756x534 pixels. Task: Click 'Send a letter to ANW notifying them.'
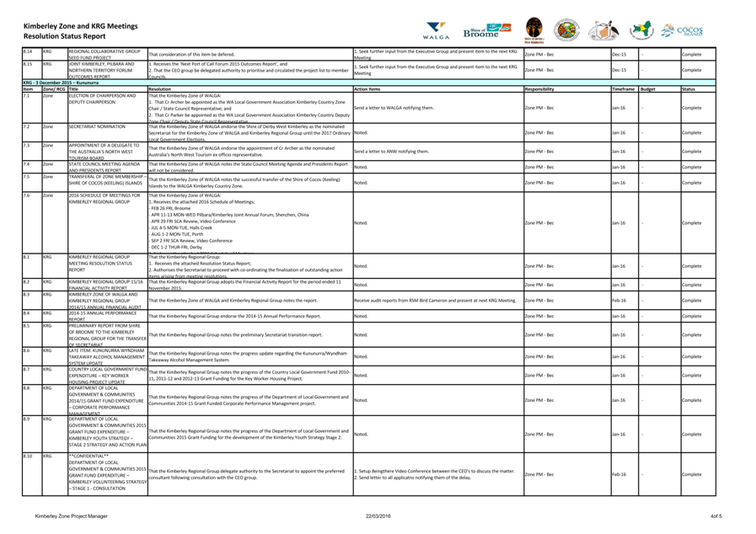392,152
